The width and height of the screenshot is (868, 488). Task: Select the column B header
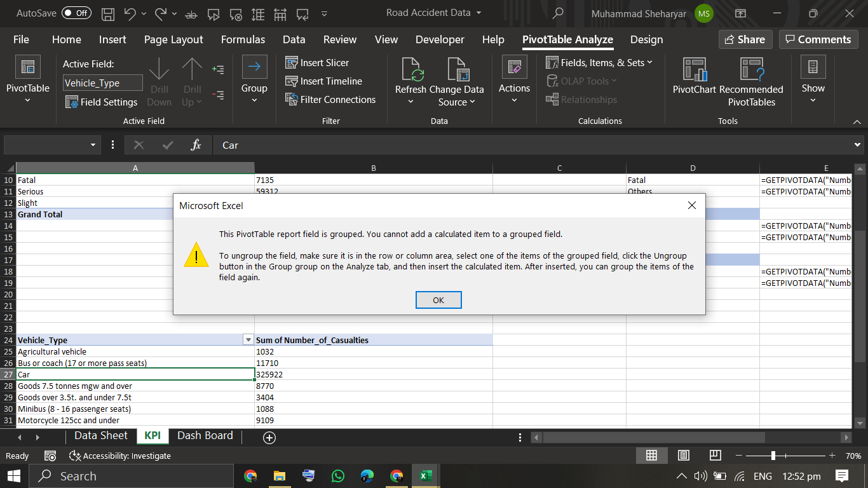374,168
